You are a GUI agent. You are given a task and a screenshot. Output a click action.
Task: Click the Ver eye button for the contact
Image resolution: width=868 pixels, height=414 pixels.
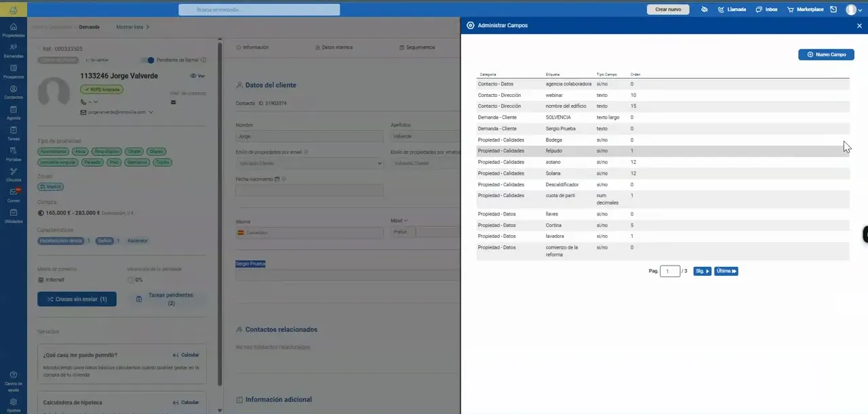[197, 76]
